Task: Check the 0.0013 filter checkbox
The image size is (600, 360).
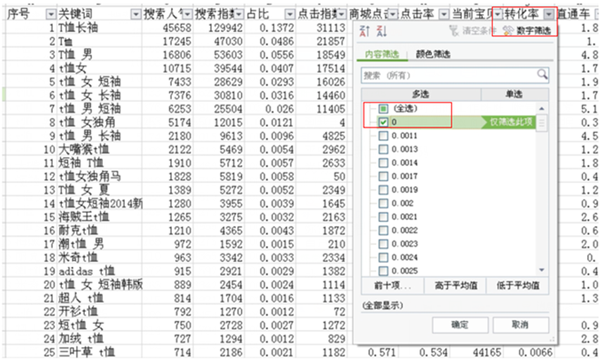Action: click(x=383, y=149)
